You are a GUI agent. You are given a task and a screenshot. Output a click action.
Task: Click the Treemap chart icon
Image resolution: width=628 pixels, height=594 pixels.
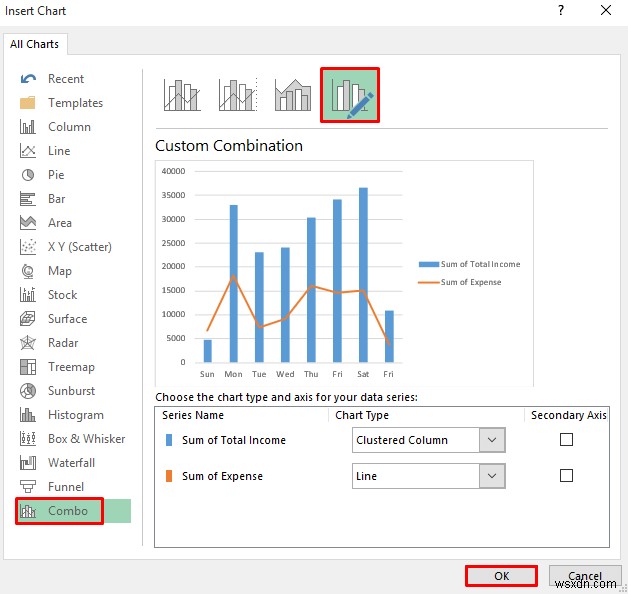click(28, 367)
